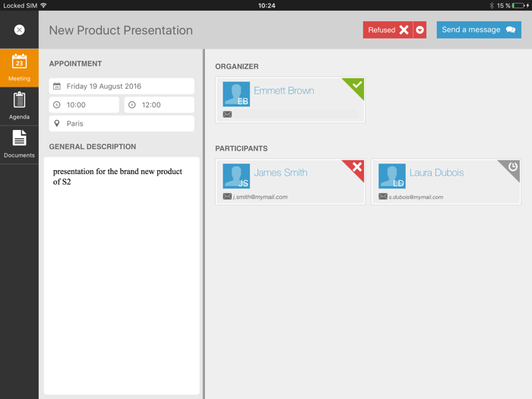The height and width of the screenshot is (399, 532).
Task: Click the chat bubbles icon on Send a message
Action: click(x=511, y=30)
